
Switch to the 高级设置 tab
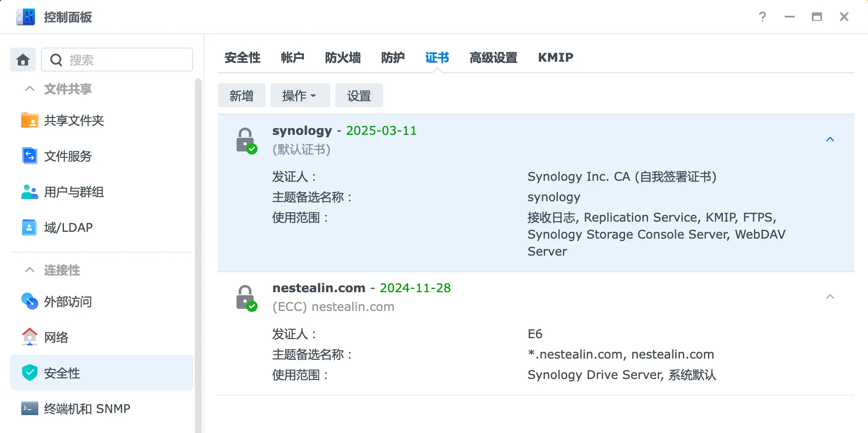[x=494, y=57]
